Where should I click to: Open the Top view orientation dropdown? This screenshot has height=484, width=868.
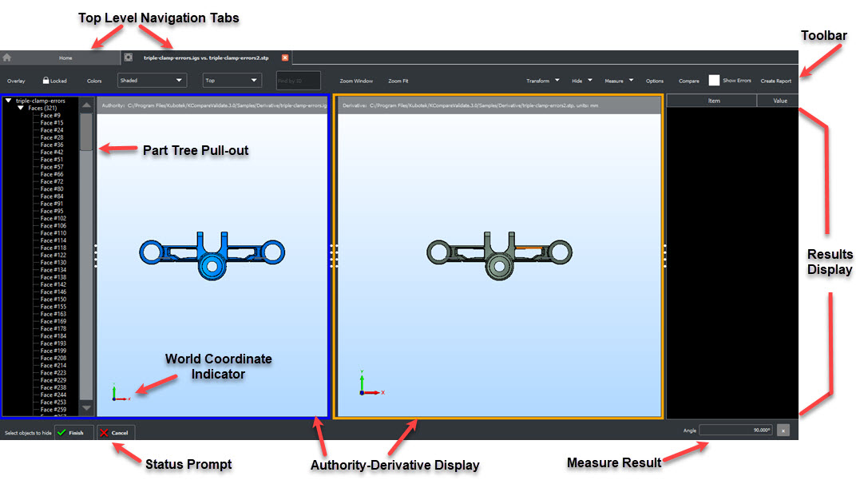click(x=232, y=81)
